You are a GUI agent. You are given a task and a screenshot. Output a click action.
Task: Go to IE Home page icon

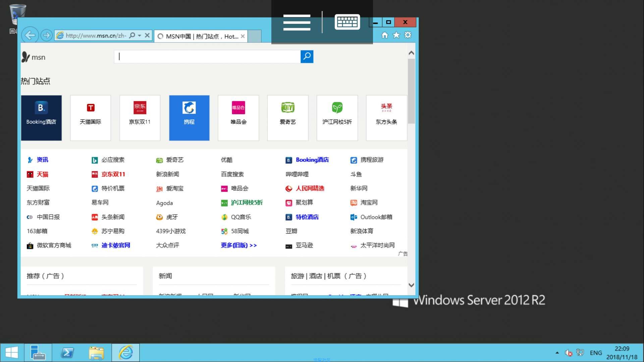tap(385, 35)
